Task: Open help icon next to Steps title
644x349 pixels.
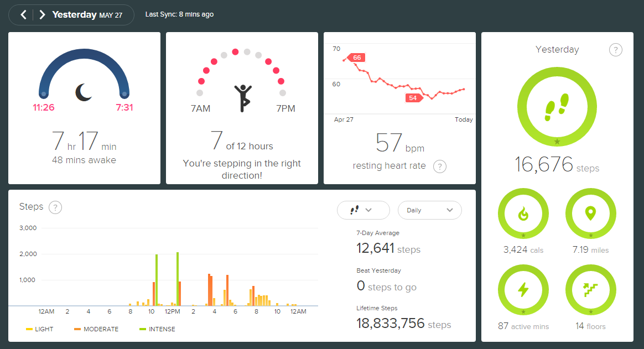Action: click(x=55, y=207)
